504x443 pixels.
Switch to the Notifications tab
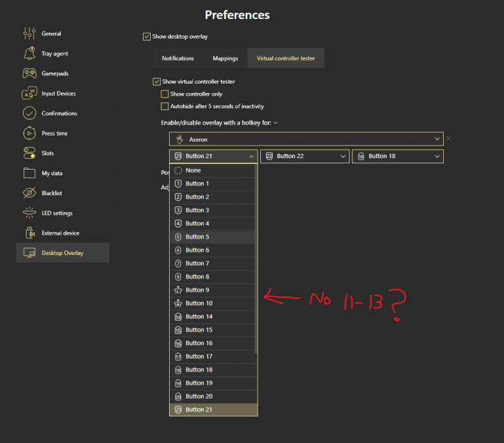pyautogui.click(x=178, y=58)
